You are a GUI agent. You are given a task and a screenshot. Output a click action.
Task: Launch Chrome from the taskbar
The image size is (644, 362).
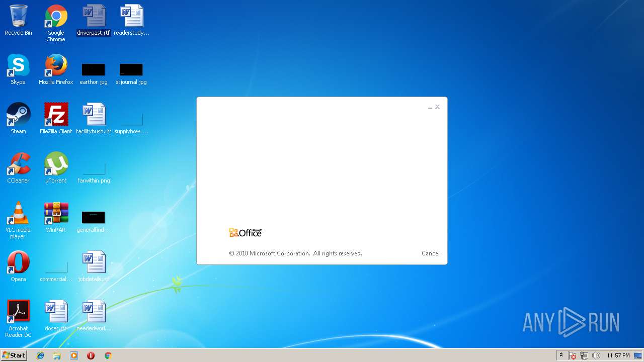(x=108, y=355)
